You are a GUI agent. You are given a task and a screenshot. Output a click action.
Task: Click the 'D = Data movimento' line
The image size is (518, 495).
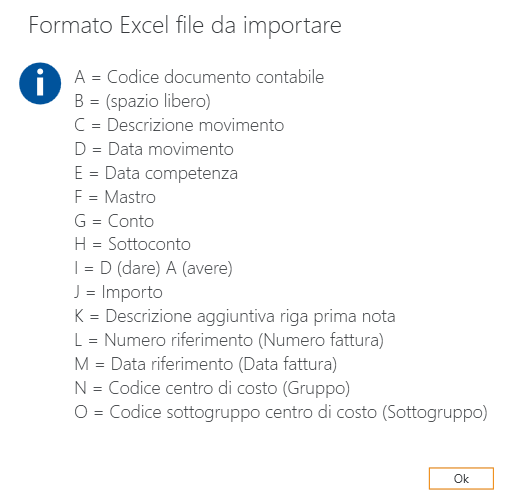154,149
